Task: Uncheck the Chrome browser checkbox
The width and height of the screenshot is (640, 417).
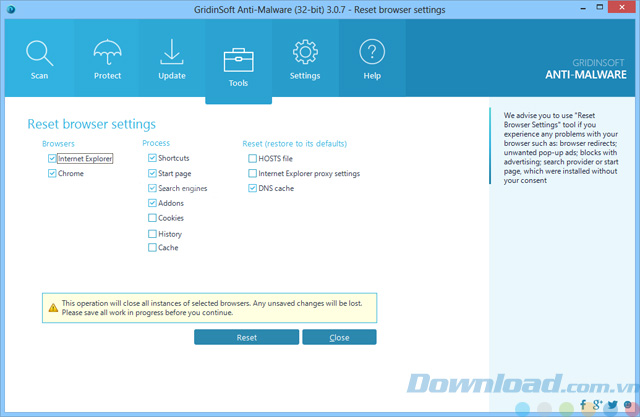Action: click(x=52, y=173)
